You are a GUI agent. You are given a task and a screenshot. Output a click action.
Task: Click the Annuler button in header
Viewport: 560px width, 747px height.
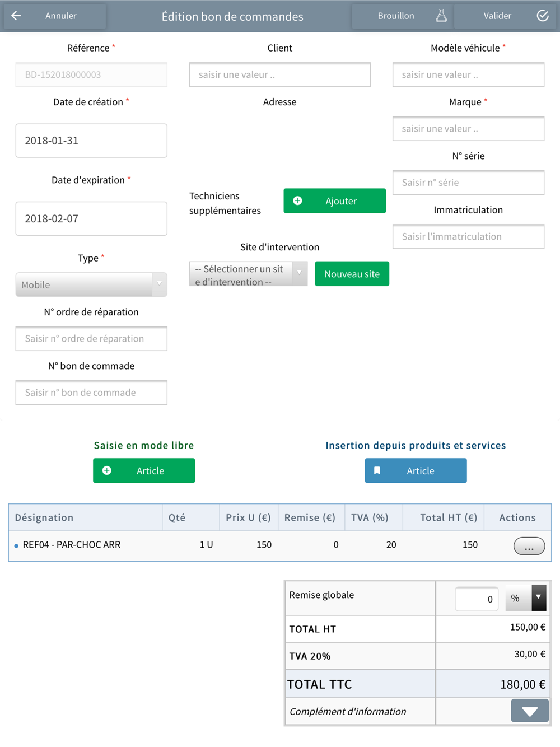(54, 16)
